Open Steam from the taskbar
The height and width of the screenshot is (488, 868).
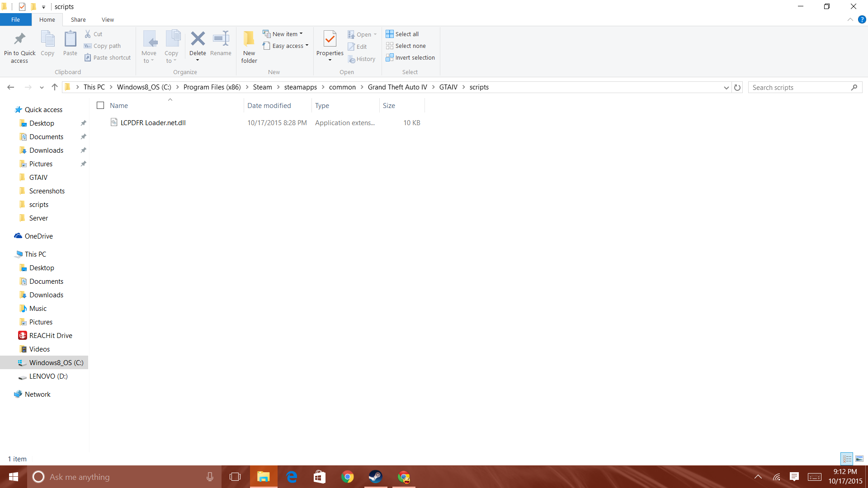(x=375, y=477)
